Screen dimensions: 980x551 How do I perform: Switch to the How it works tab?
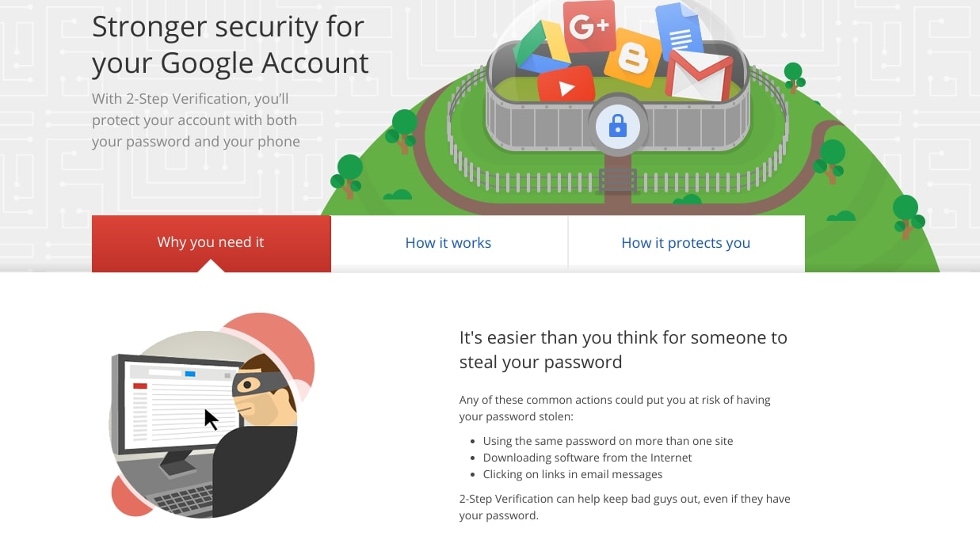(448, 243)
